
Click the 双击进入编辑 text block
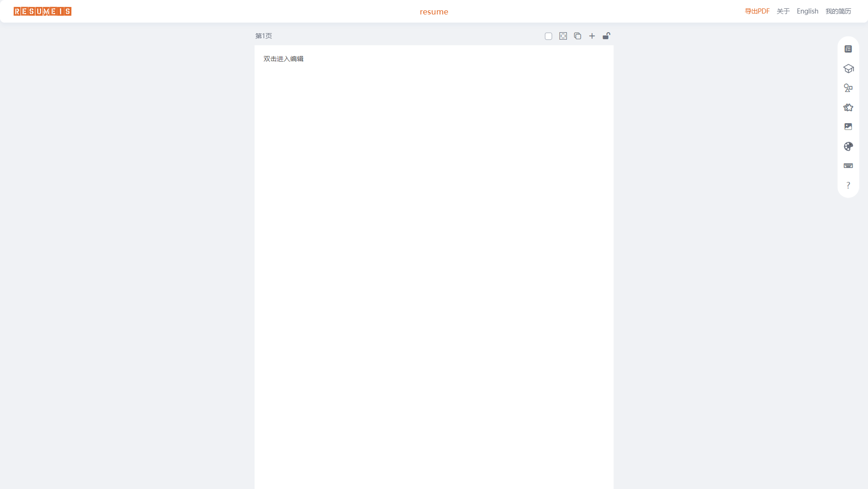point(283,59)
